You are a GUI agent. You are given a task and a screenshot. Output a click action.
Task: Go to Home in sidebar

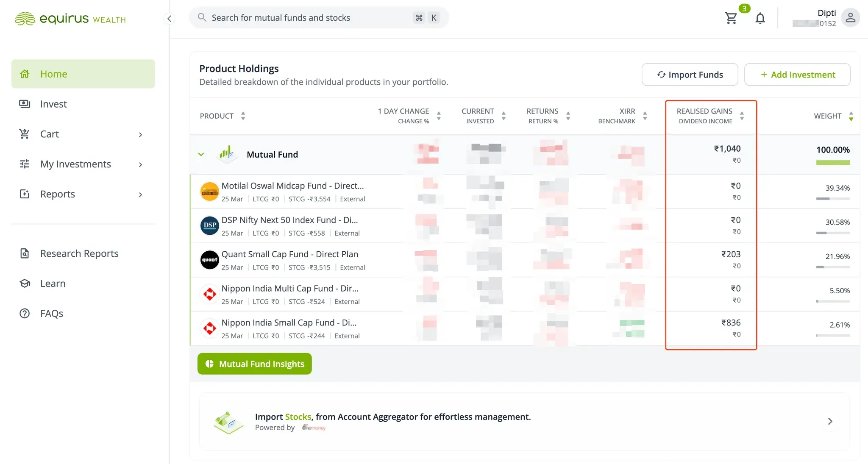83,74
